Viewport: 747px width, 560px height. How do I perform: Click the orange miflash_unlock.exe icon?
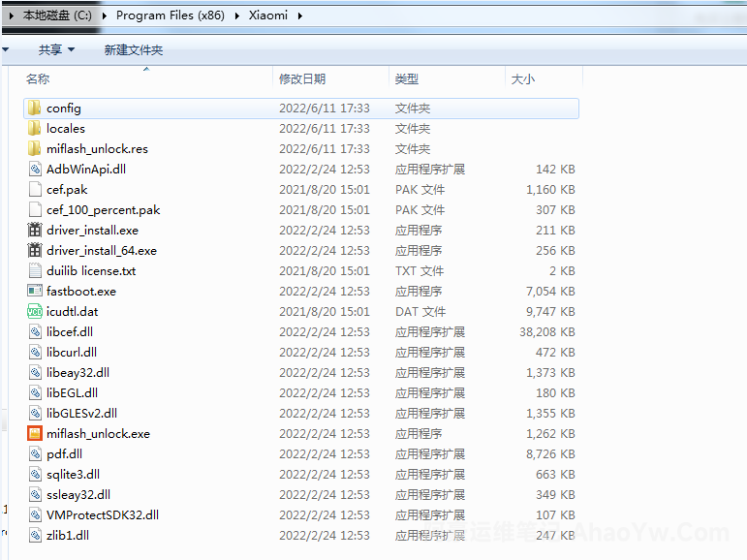pyautogui.click(x=35, y=434)
